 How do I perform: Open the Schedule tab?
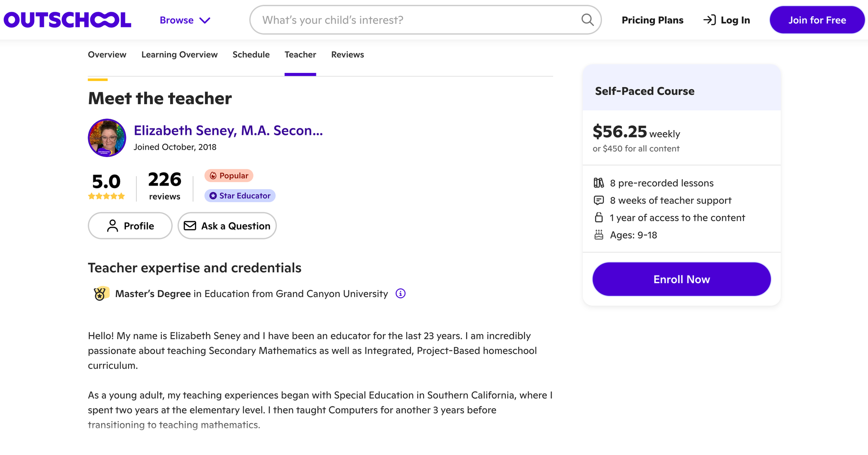pyautogui.click(x=251, y=55)
